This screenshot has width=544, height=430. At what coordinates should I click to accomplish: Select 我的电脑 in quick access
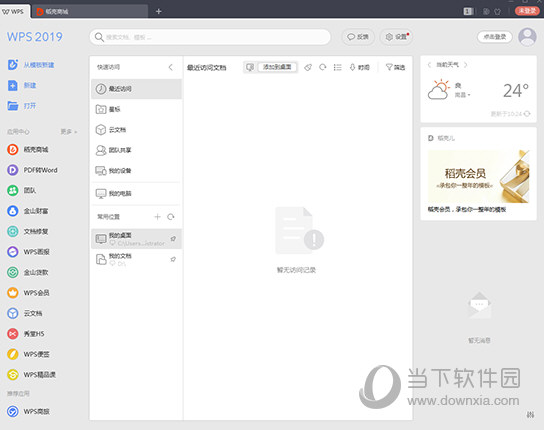(x=136, y=194)
